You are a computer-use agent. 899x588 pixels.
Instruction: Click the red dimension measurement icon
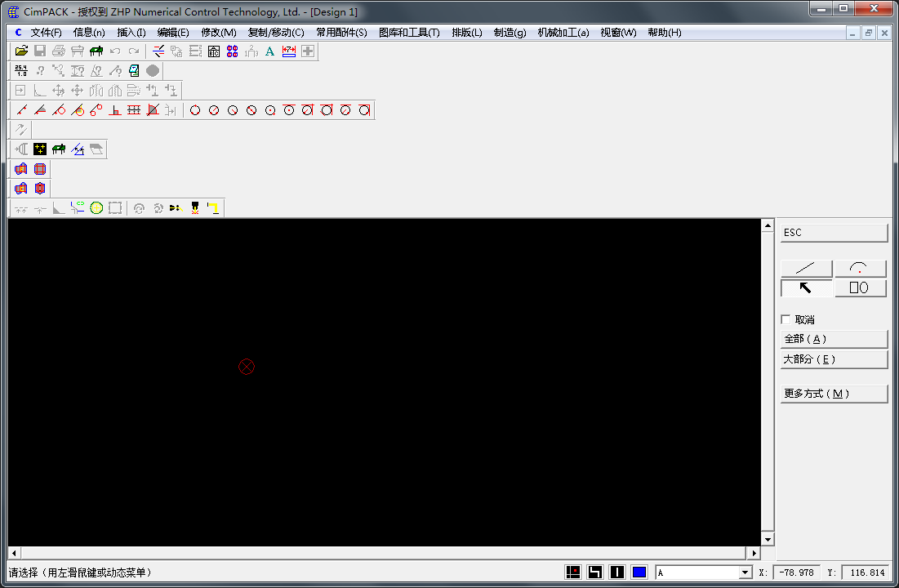click(288, 51)
